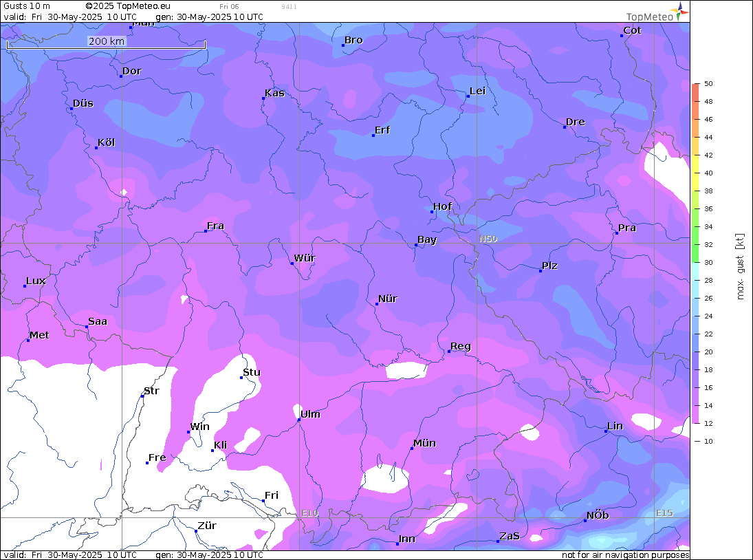Click the N50 latitude label
753x560 pixels.
pyautogui.click(x=488, y=239)
